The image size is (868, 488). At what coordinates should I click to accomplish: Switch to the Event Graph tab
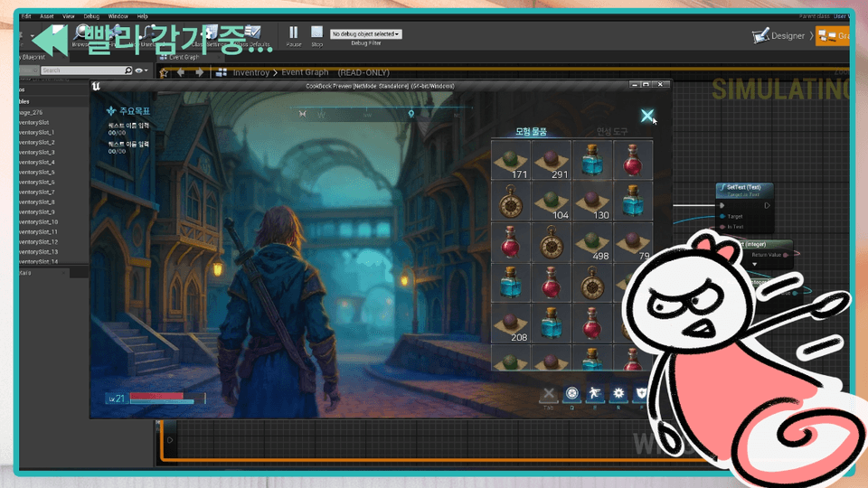pos(184,57)
